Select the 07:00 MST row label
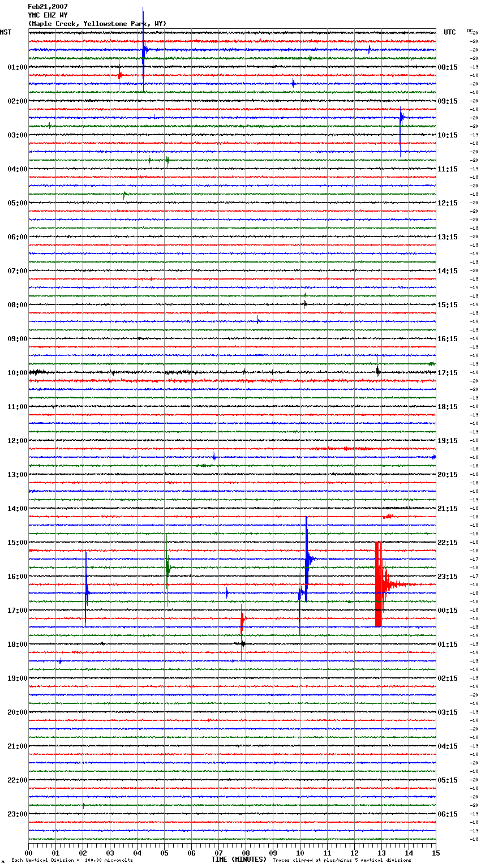Screen dimensions: 481x868 18,271
